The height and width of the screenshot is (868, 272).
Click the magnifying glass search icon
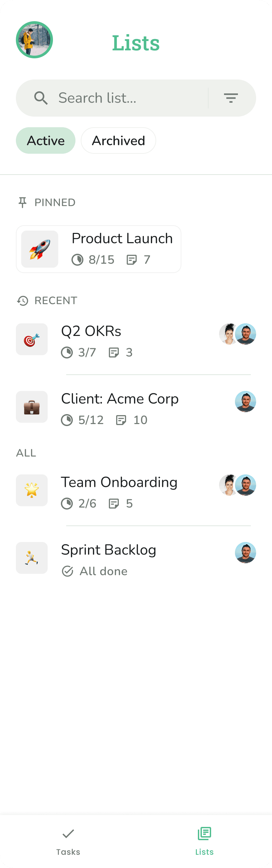41,98
